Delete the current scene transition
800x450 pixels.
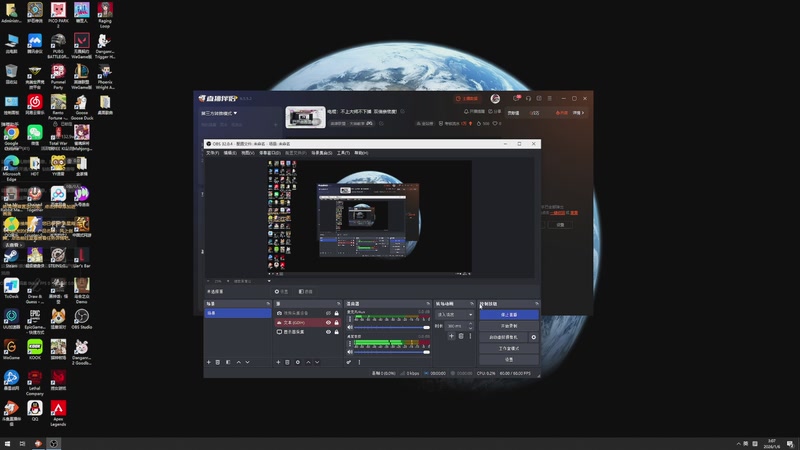point(461,336)
